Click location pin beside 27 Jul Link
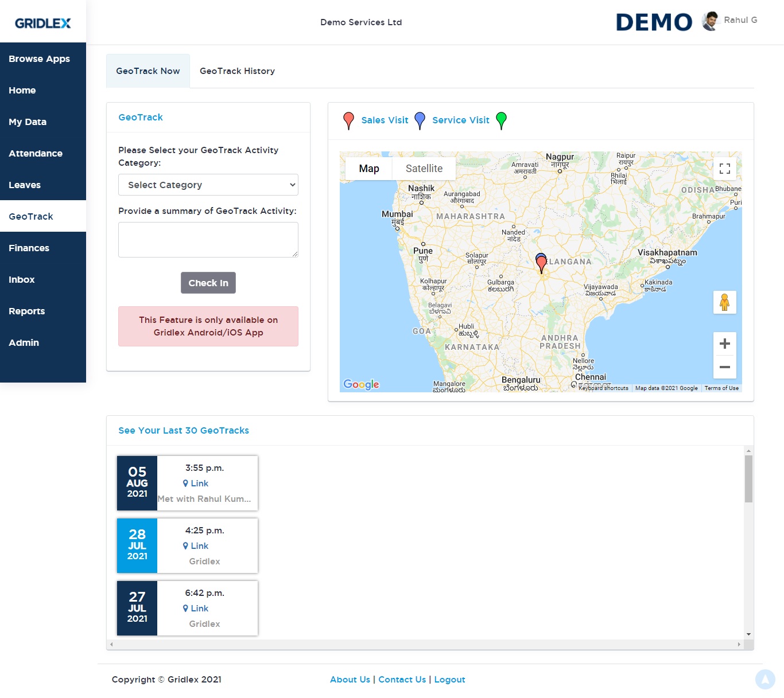Image resolution: width=784 pixels, height=698 pixels. (185, 609)
